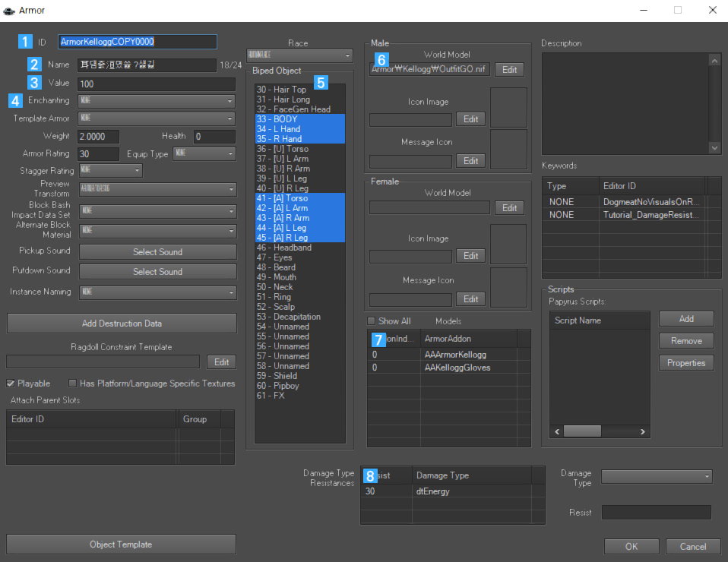The image size is (728, 562).
Task: Click Edit next to Ragdoll Constraint Template
Action: point(221,362)
